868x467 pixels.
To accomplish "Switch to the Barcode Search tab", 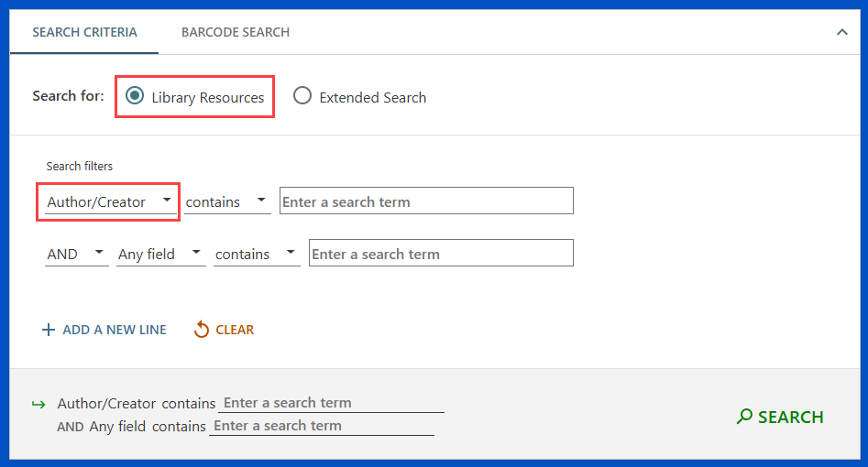I will tap(235, 32).
